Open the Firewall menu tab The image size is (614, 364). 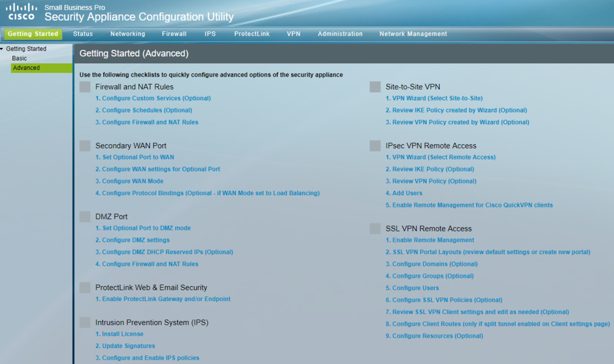pos(174,34)
